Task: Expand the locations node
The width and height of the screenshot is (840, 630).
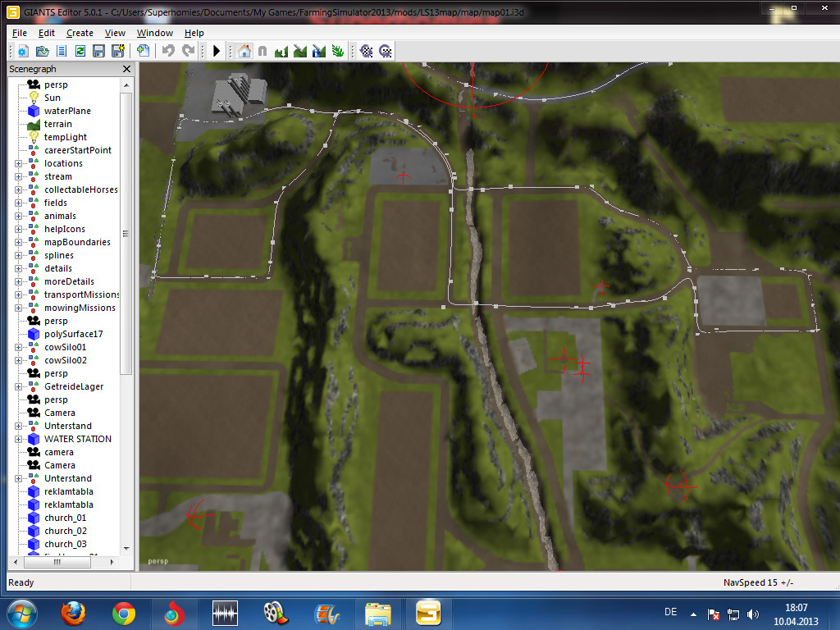Action: tap(18, 163)
